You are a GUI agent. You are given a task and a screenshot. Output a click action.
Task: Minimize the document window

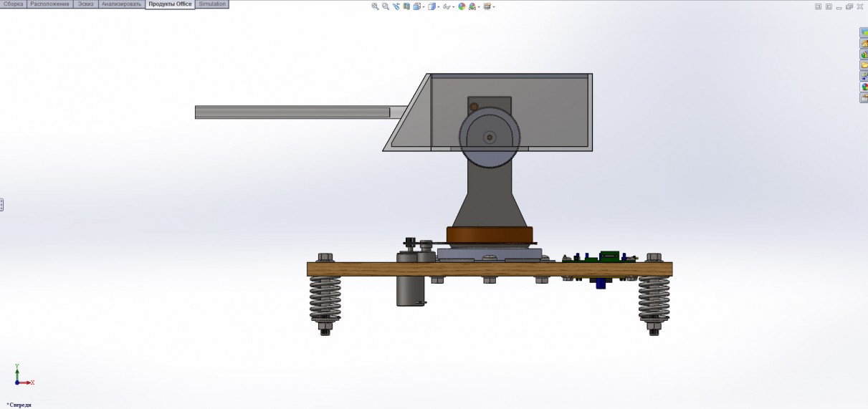[x=839, y=7]
